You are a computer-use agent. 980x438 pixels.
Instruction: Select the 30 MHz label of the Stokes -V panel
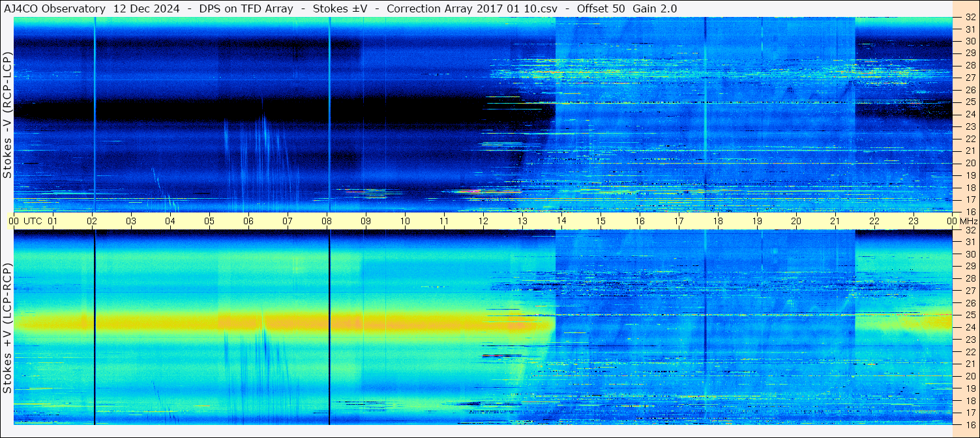[x=970, y=41]
